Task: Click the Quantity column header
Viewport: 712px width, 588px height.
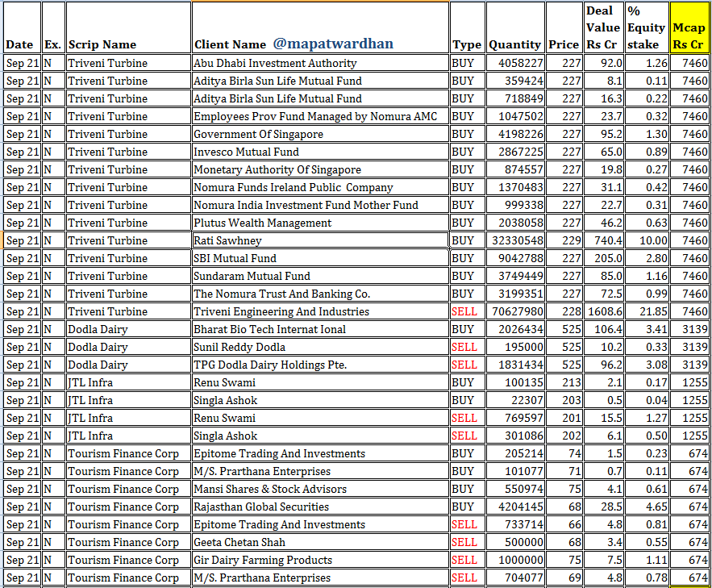Action: click(x=515, y=27)
